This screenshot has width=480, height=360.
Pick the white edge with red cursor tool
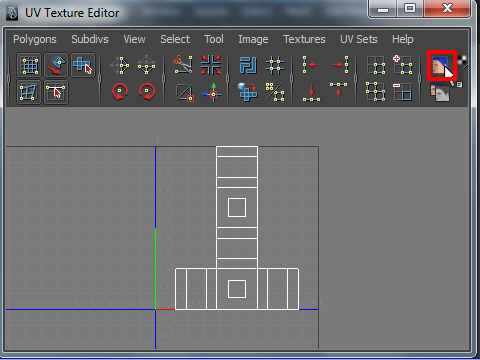(56, 92)
